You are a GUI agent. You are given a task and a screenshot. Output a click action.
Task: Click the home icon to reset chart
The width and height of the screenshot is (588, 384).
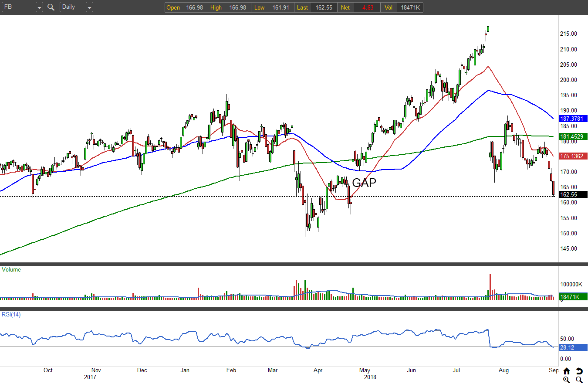566,371
